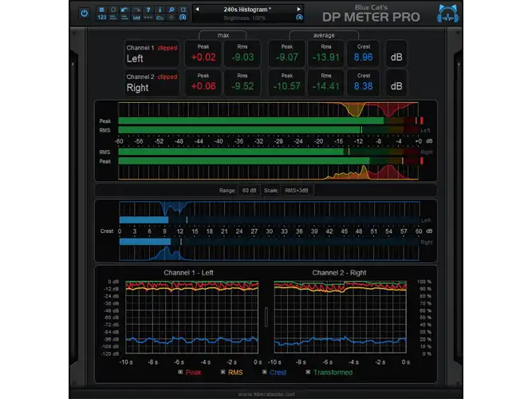The image size is (532, 399).
Task: Select next preset with right arrow
Action: coord(298,10)
